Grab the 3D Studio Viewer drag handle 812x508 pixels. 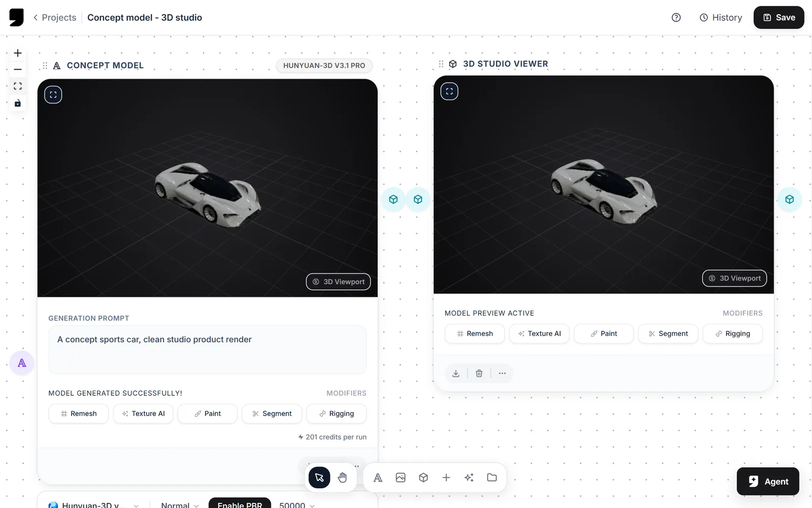click(x=441, y=64)
